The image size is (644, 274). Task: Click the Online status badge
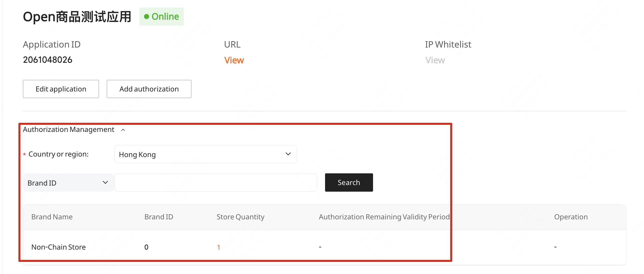[162, 17]
